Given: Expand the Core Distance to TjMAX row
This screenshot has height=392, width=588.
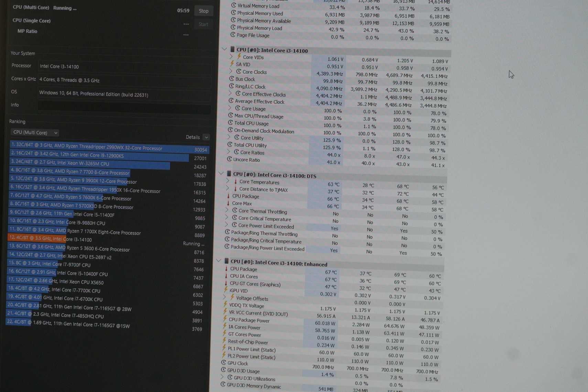Looking at the screenshot, I should [228, 188].
